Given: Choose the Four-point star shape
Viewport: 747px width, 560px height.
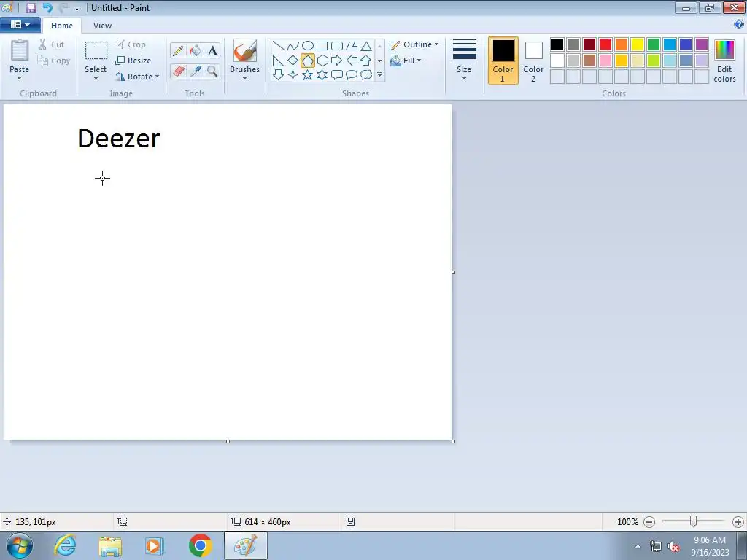Looking at the screenshot, I should pyautogui.click(x=293, y=75).
